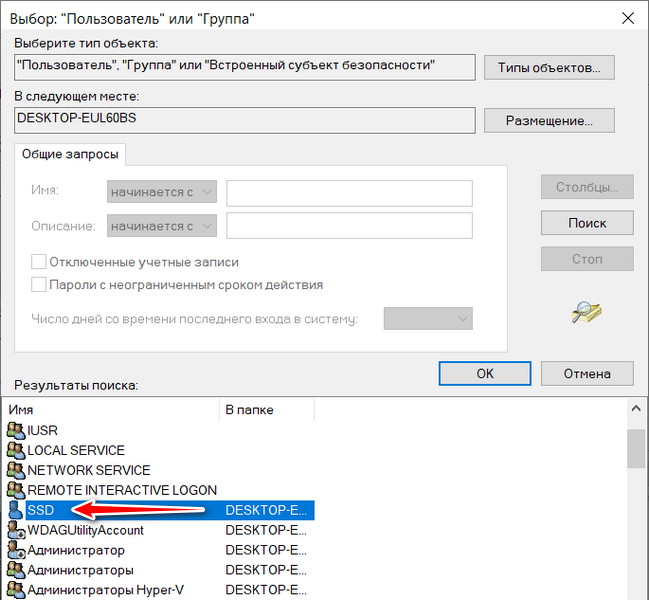Screen dimensions: 649x600
Task: Click the Администратор user icon
Action: 15,550
